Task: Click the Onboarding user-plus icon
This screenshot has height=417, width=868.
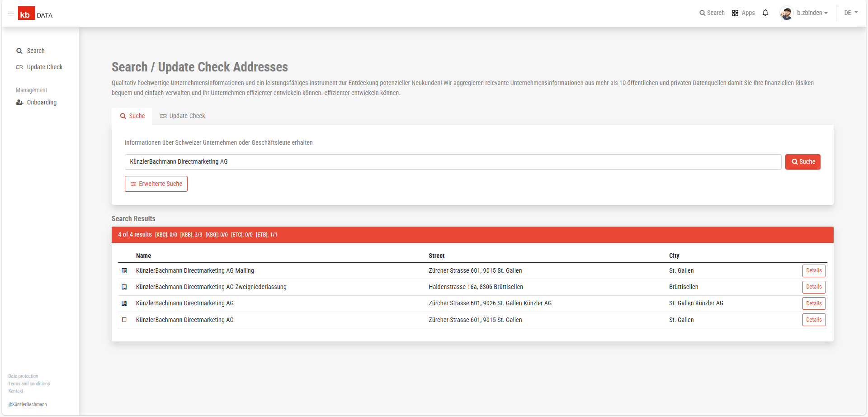Action: click(19, 103)
